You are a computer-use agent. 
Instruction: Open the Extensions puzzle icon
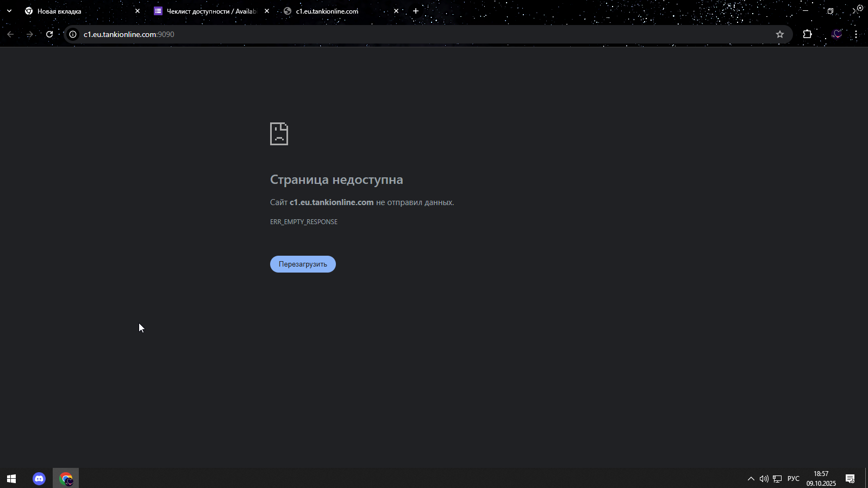[x=808, y=34]
